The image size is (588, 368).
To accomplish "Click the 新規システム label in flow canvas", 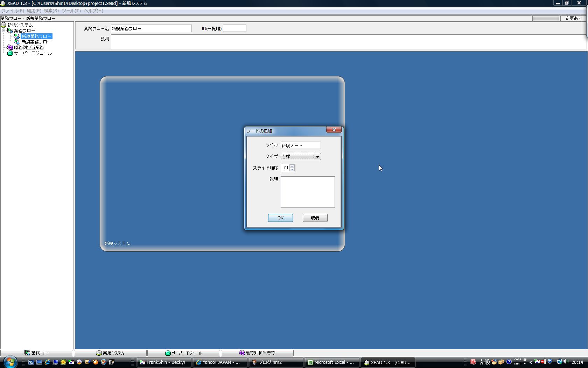I will [x=117, y=243].
